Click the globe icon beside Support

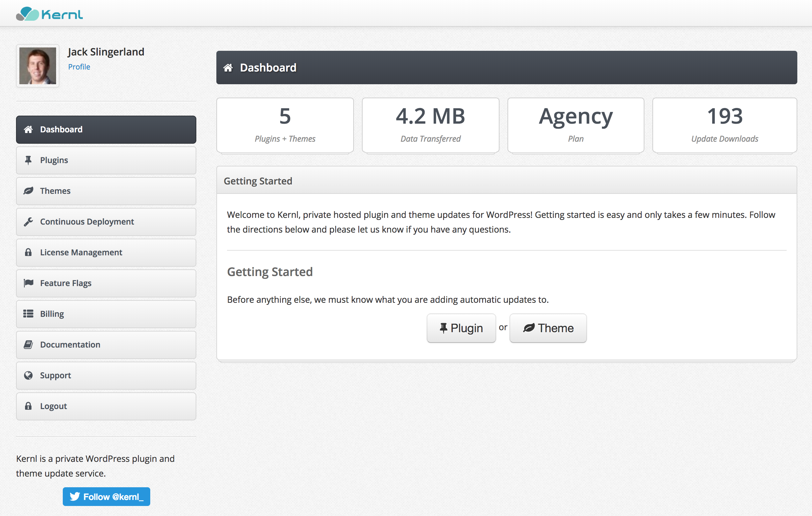coord(28,375)
